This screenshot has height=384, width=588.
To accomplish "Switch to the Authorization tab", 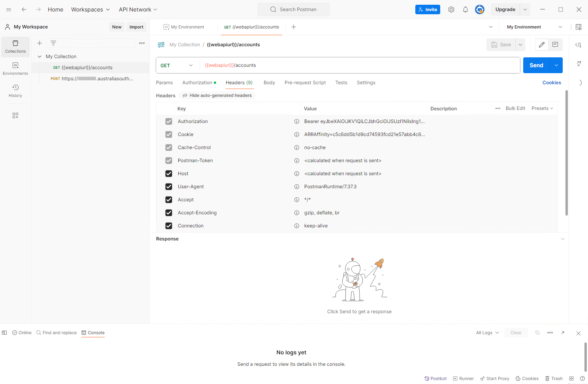I will coord(197,83).
